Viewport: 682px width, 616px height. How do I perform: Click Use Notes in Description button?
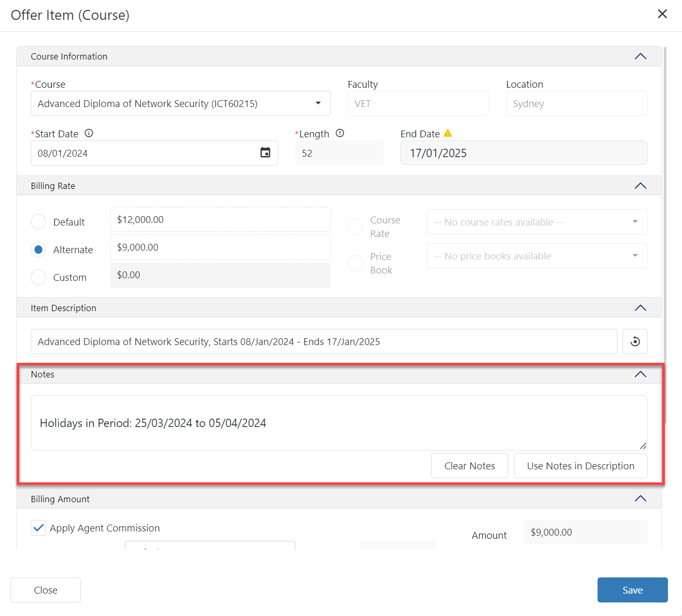pyautogui.click(x=580, y=466)
